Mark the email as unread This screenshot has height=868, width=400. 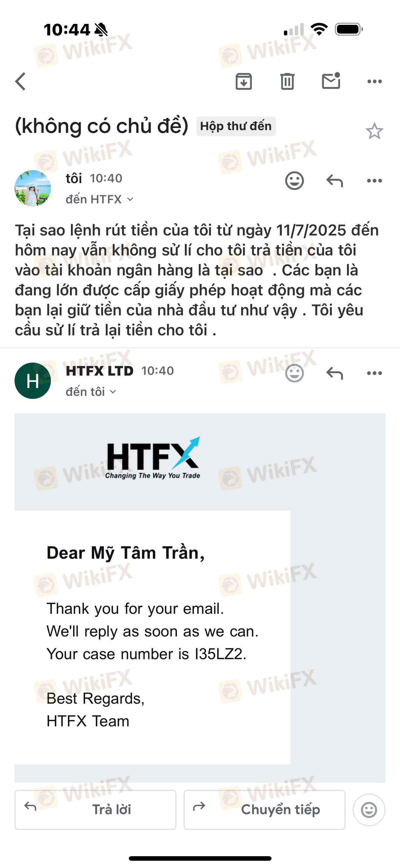[331, 81]
